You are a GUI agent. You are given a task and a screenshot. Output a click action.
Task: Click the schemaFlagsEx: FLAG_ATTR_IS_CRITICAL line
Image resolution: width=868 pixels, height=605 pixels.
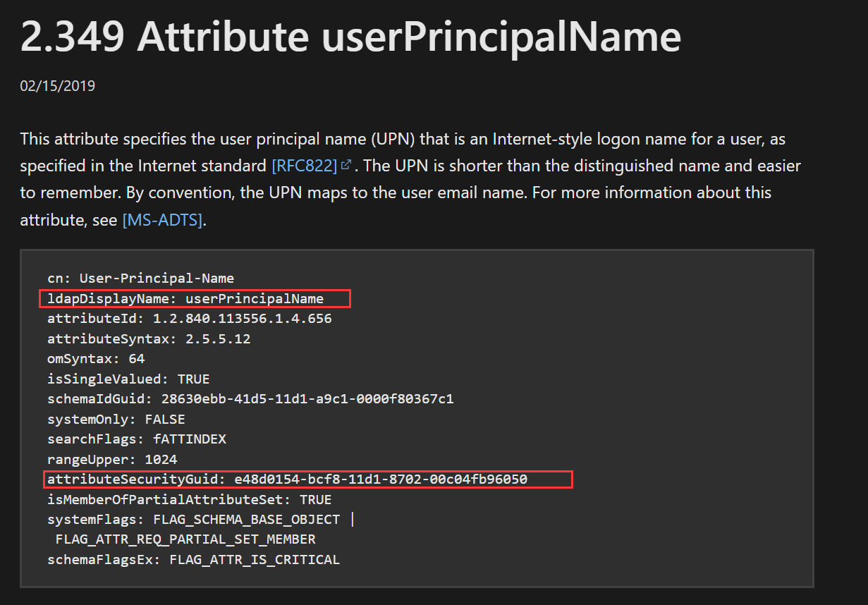tap(193, 560)
